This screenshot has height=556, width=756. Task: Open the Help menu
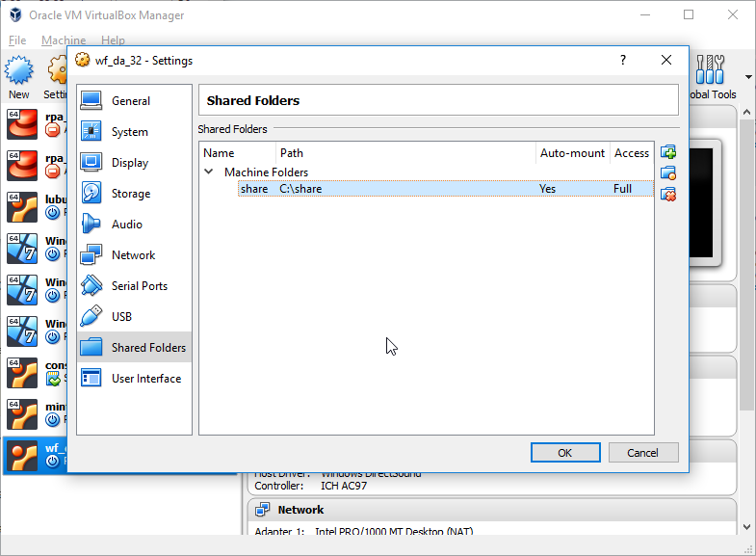[x=113, y=40]
